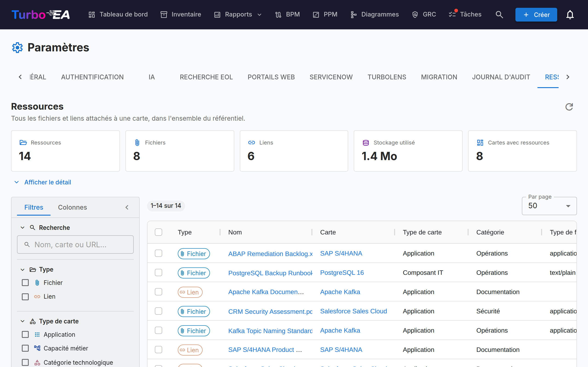Expand the Rapports menu
The height and width of the screenshot is (367, 588).
point(238,14)
